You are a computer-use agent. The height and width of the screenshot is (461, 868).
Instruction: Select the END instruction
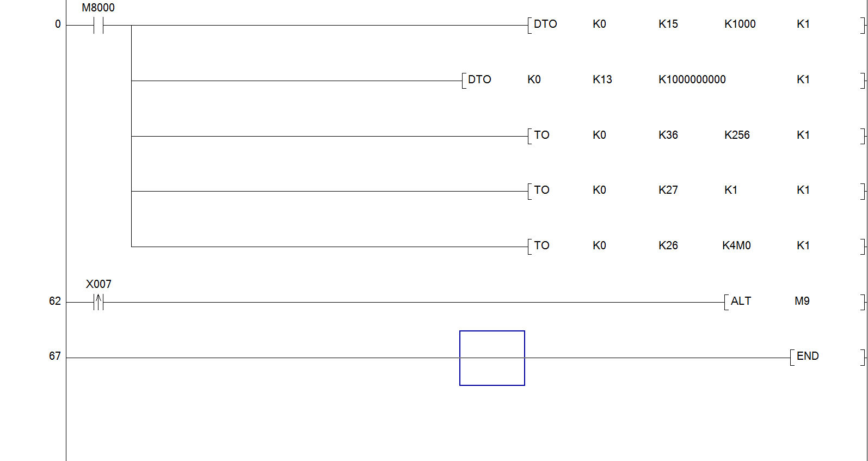807,356
